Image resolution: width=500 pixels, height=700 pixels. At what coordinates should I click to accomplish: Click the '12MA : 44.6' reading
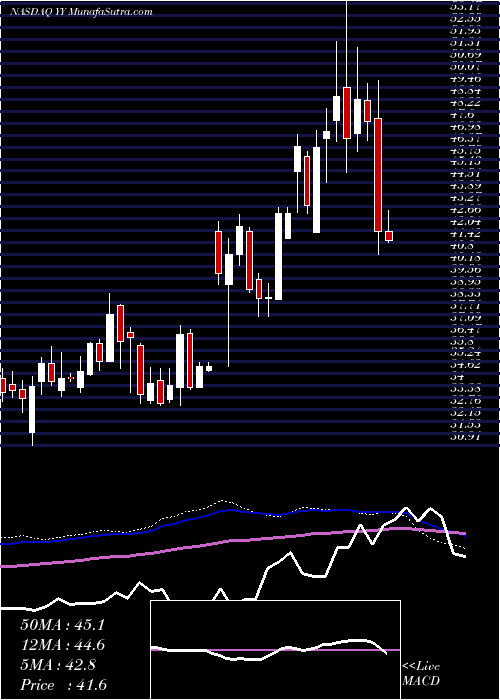(x=63, y=645)
